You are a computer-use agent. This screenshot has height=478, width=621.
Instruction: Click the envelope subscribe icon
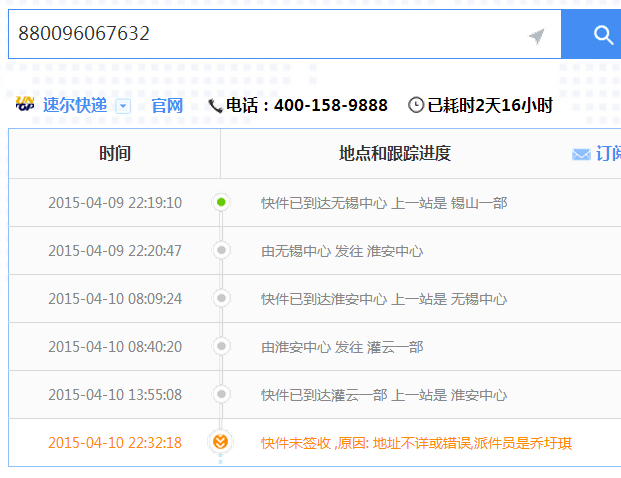click(581, 154)
